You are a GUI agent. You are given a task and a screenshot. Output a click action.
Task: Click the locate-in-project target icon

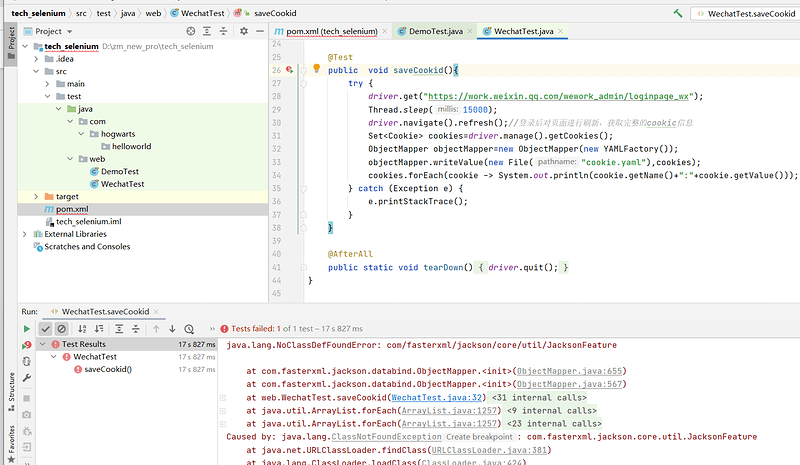coord(191,31)
